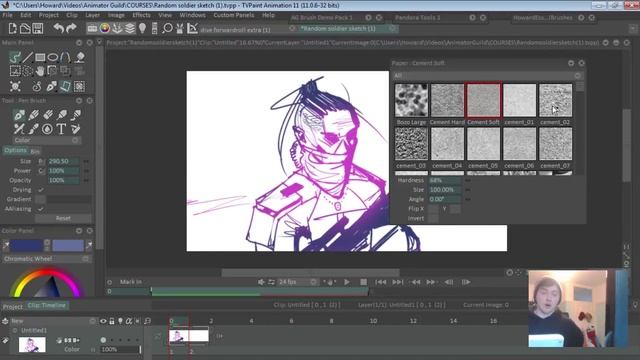Select the rectangle shape tool
Viewport: 640px width, 360px height.
(x=40, y=57)
